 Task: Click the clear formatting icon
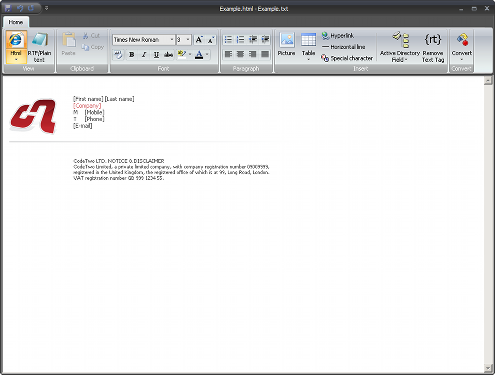[118, 54]
